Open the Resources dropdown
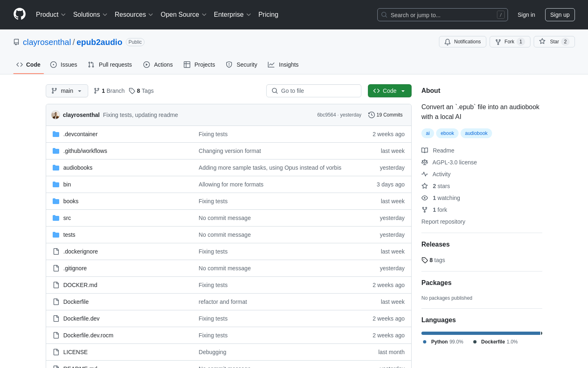 [134, 15]
